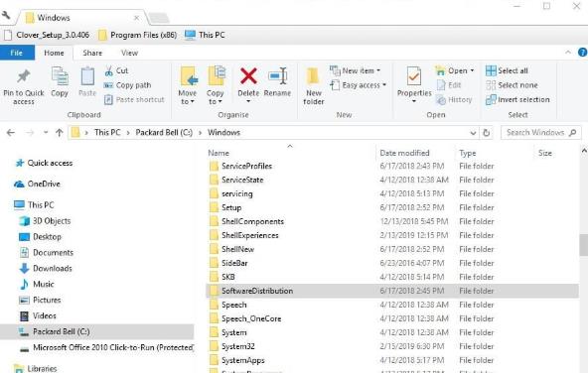Click the vertical scrollbar thumb in file list
The width and height of the screenshot is (588, 373).
pos(583,245)
